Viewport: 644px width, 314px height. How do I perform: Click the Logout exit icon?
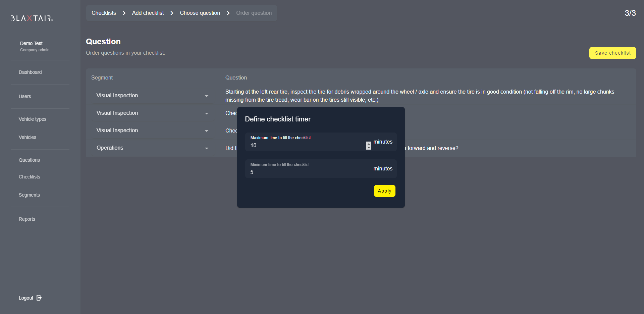pyautogui.click(x=39, y=298)
